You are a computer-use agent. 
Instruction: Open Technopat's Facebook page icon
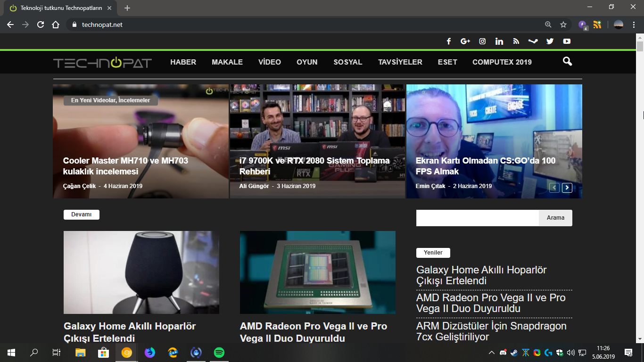449,41
